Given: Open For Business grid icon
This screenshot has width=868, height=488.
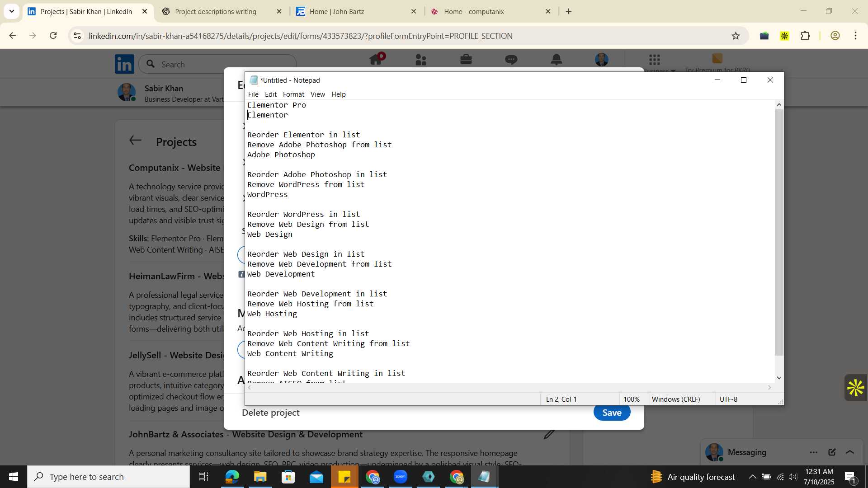Looking at the screenshot, I should pyautogui.click(x=655, y=60).
